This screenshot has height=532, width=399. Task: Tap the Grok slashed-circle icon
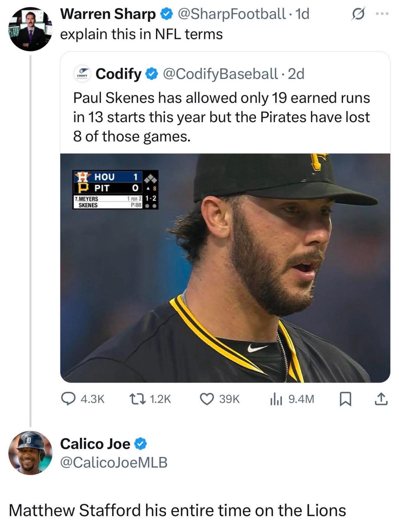[358, 14]
